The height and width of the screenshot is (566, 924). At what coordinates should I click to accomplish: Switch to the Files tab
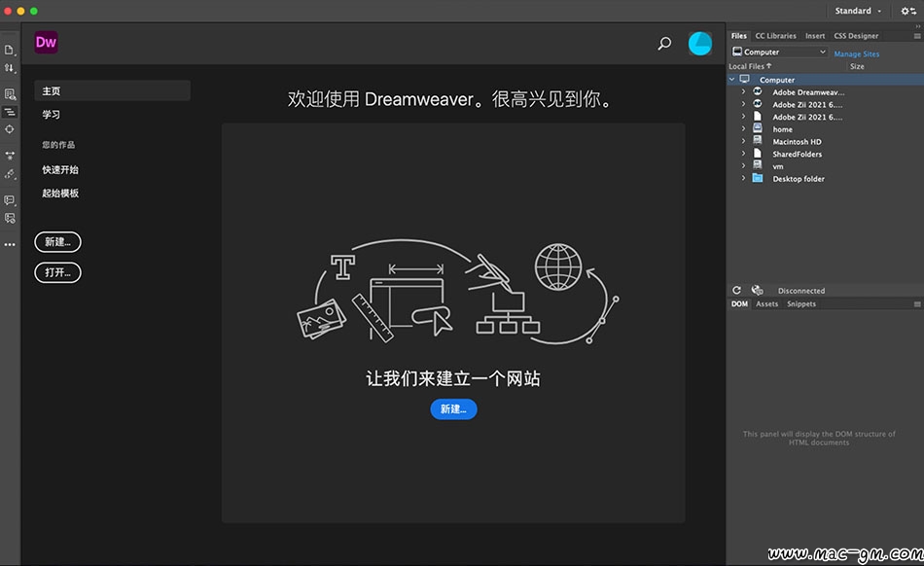[x=739, y=36]
